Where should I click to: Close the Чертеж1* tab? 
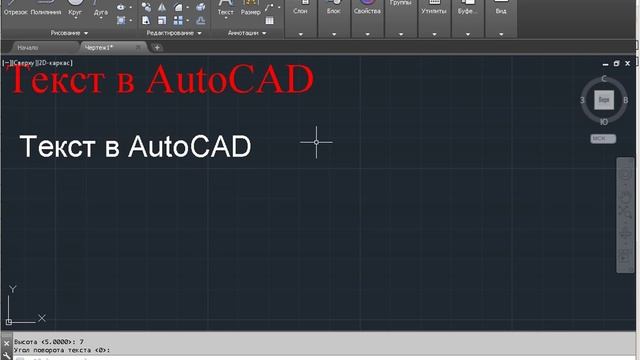(x=138, y=48)
